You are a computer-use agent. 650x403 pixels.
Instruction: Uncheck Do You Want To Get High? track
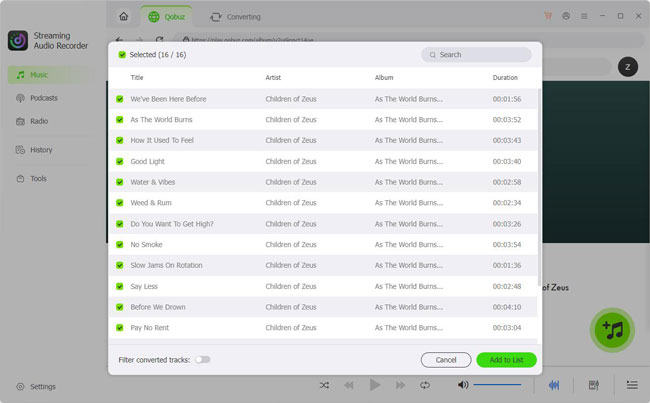[x=120, y=224]
